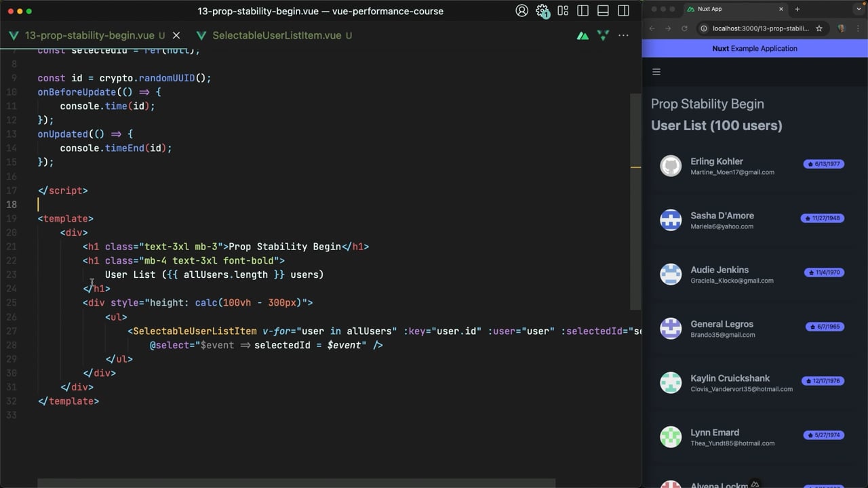Select user General Legros
This screenshot has width=868, height=488.
754,329
